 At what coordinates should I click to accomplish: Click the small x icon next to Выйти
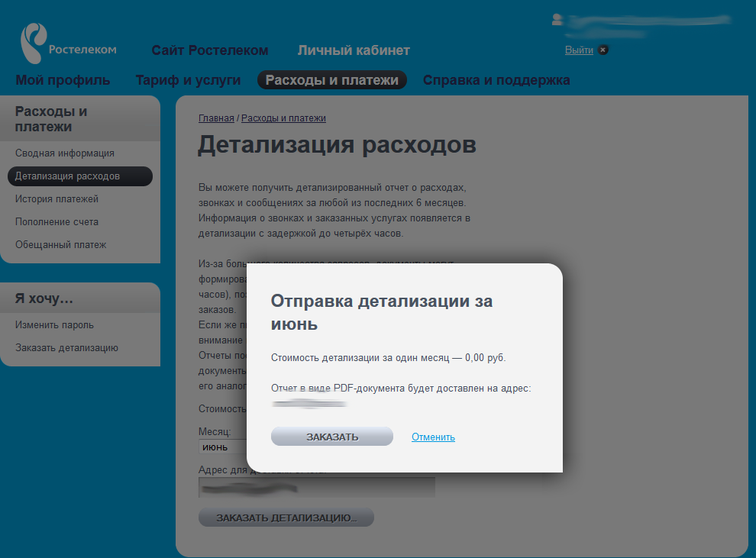tap(603, 49)
